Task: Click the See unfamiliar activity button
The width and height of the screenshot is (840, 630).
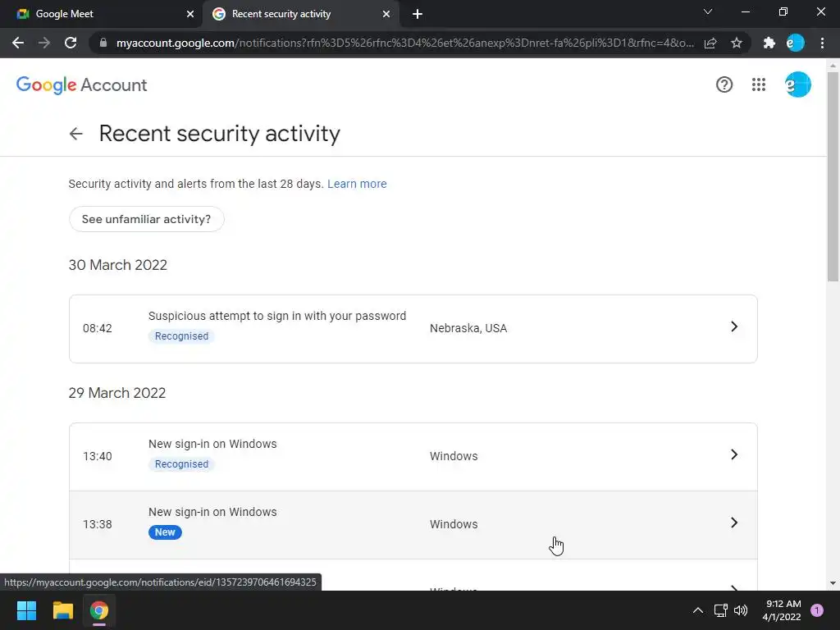Action: pyautogui.click(x=146, y=219)
